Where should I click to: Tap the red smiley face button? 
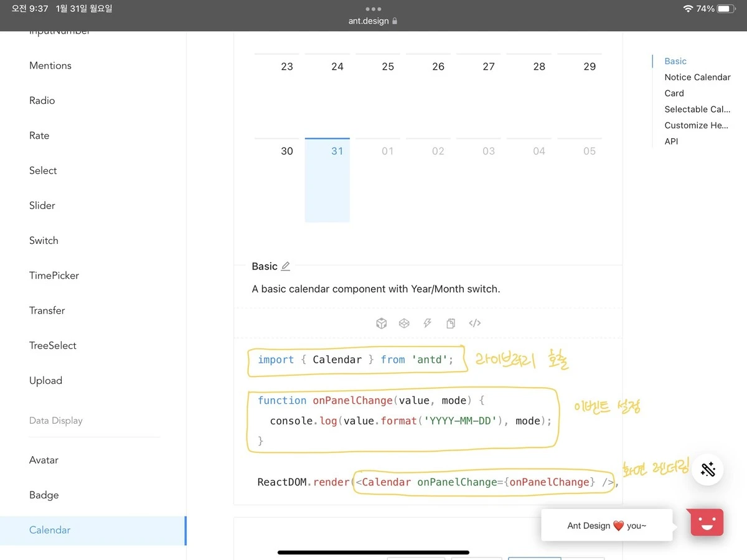click(x=707, y=522)
